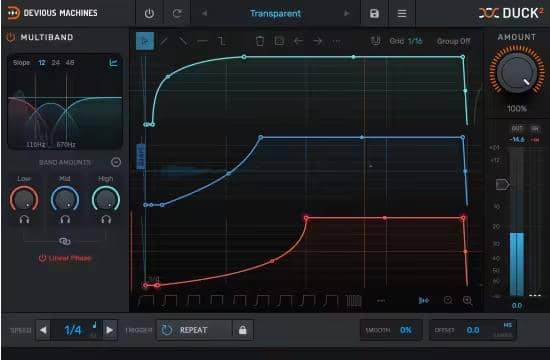Go to the next preset
Viewport: 550px width, 360px height.
(347, 13)
